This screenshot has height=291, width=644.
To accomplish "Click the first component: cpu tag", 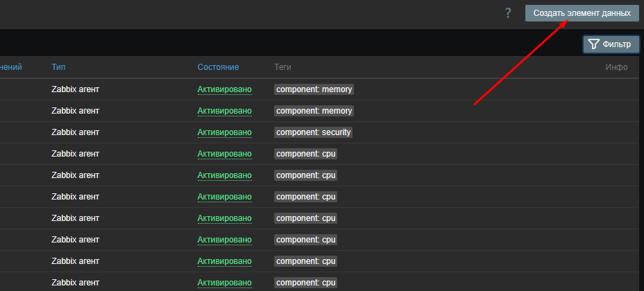I will click(305, 154).
